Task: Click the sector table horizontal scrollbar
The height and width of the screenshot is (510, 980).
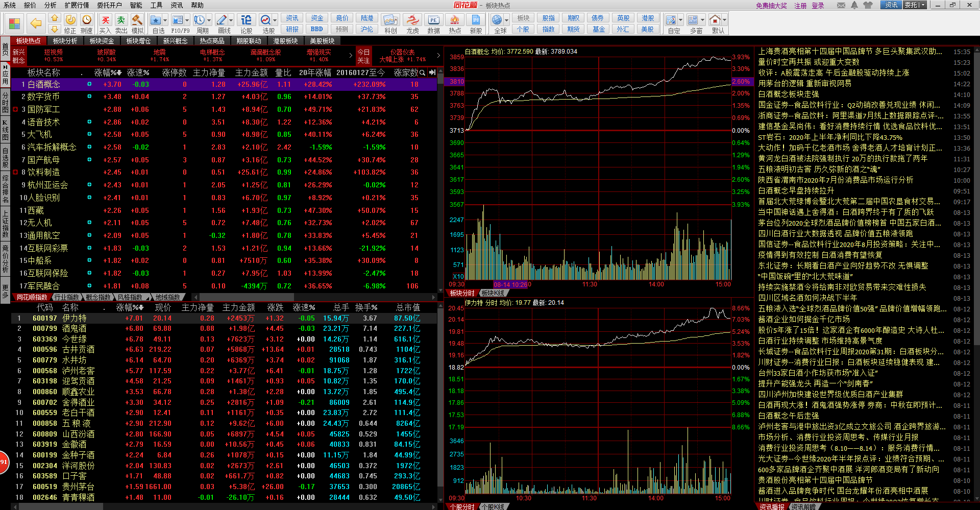Action: click(246, 297)
